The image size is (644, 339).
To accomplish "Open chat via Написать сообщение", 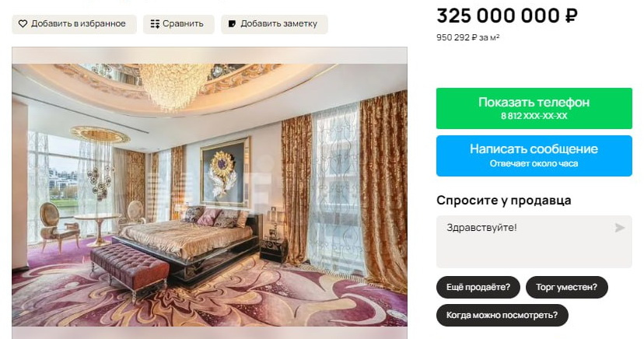I will click(534, 156).
